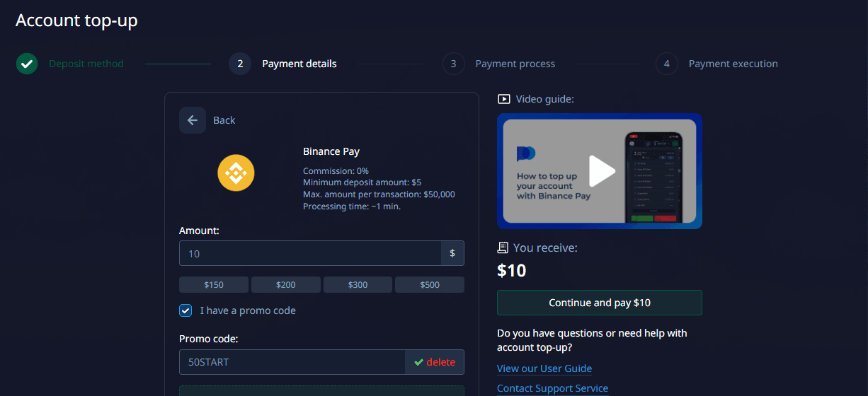Click the Commission: 0% text
The height and width of the screenshot is (396, 868).
click(x=336, y=171)
